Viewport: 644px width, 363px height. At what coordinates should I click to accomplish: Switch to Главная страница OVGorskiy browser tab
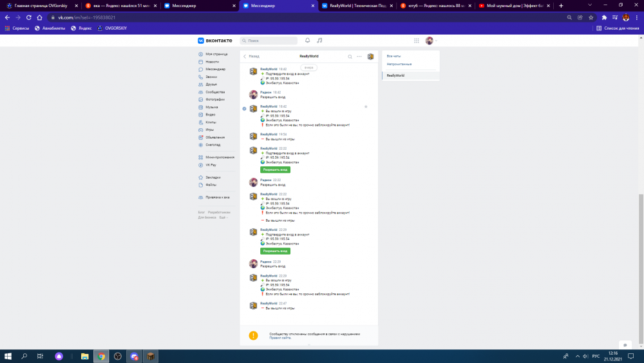(x=40, y=6)
